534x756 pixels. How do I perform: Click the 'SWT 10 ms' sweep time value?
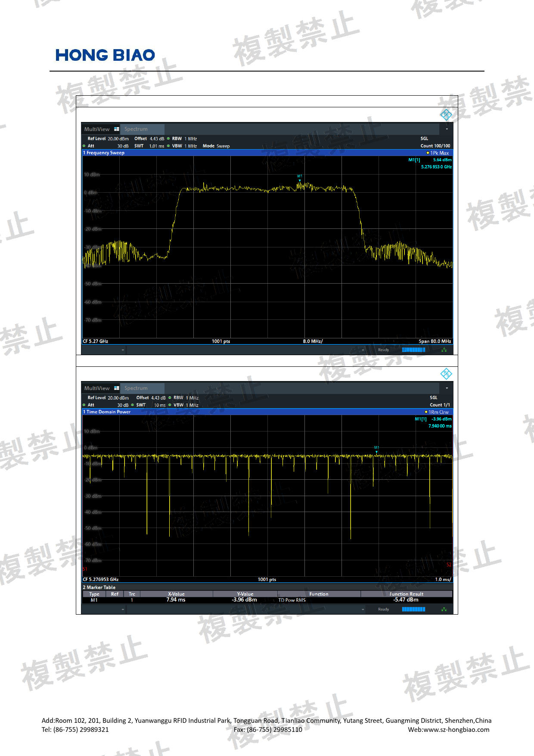click(151, 405)
